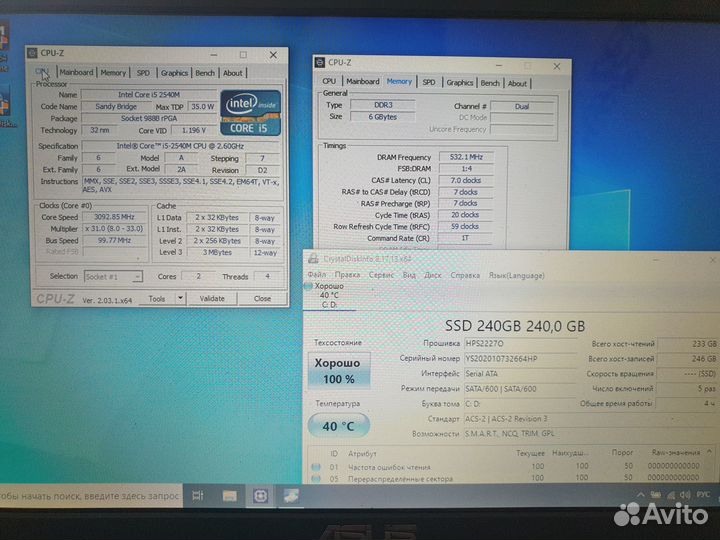Open the Socket #1 selection dropdown in CPU-Z
Viewport: 720px width, 540px height.
pos(113,276)
